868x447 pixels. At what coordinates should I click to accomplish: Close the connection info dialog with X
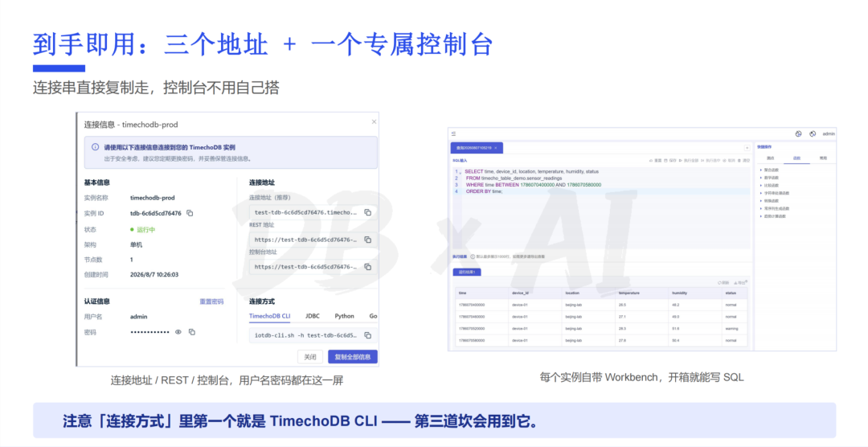click(x=374, y=122)
